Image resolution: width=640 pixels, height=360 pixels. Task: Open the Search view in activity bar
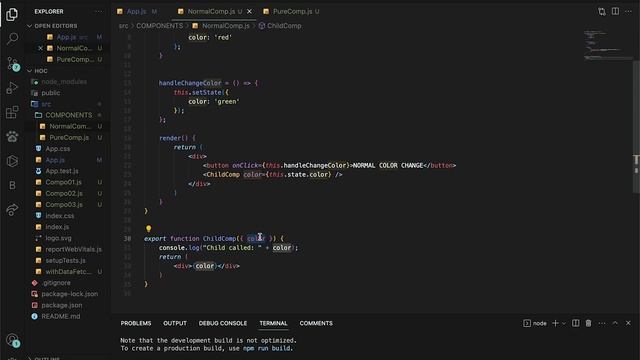tap(12, 39)
